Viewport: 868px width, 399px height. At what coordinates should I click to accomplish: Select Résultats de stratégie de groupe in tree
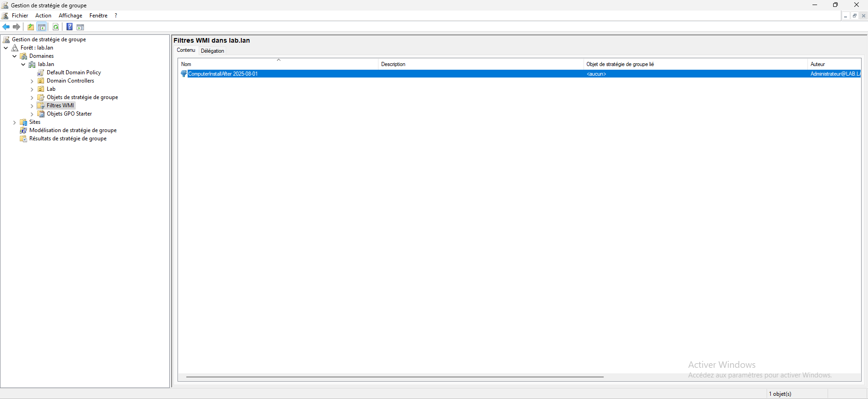(68, 139)
